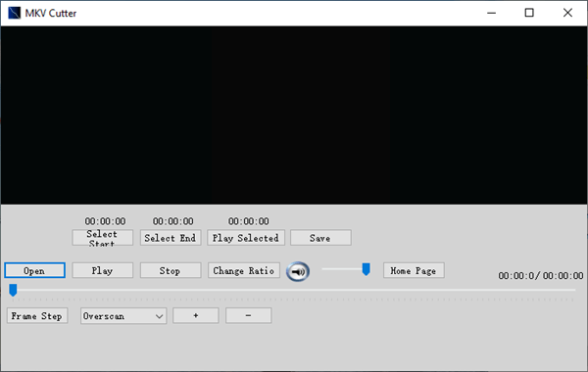Screen dimensions: 588x372
Task: Preview the clip with Play Selected
Action: (x=246, y=238)
